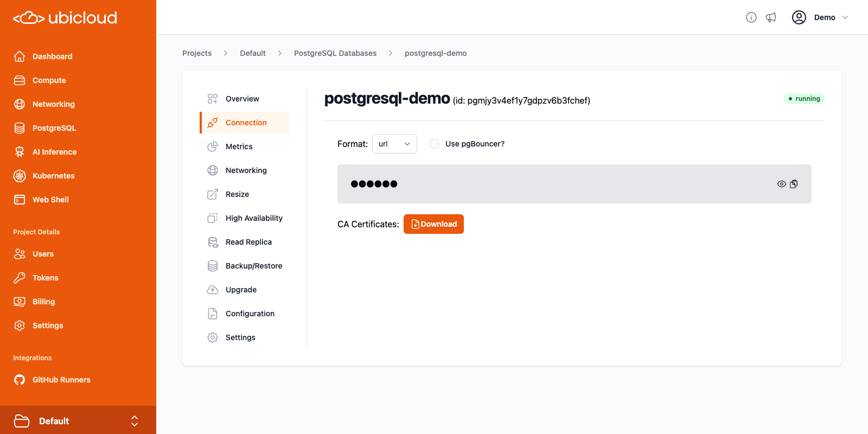Click the Demo username text
Screen dimensions: 868x434
pos(825,17)
